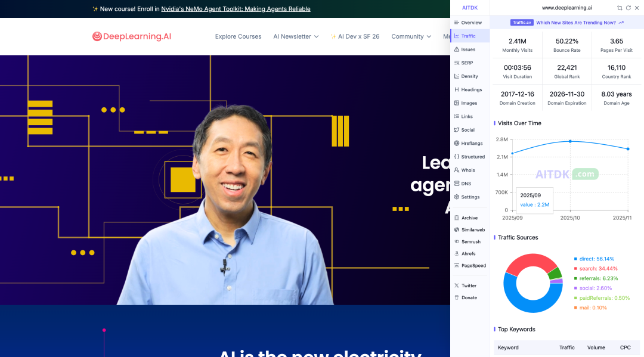The width and height of the screenshot is (644, 357).
Task: Open the Links section in sidebar
Action: pos(470,117)
